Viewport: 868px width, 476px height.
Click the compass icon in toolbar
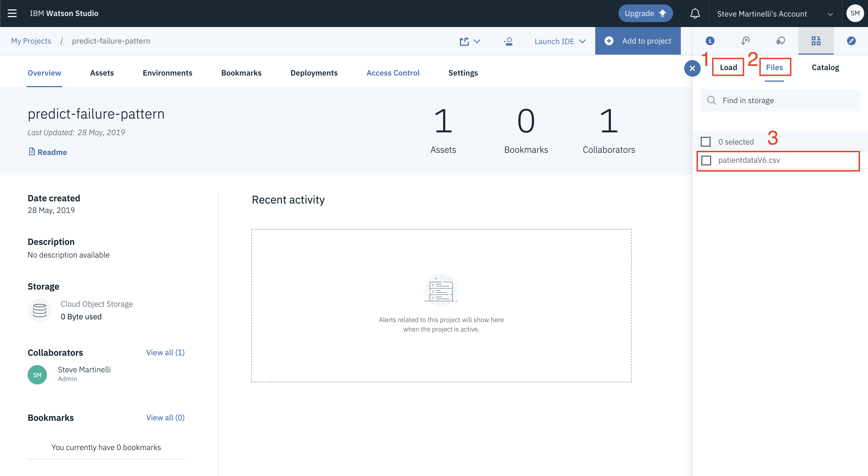point(851,41)
